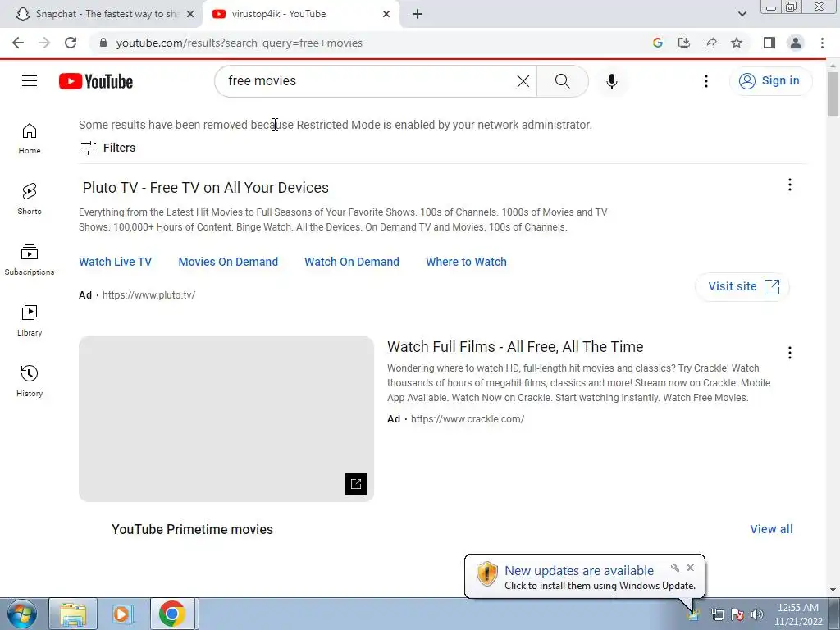Open Windows Explorer from the taskbar
Image resolution: width=840 pixels, height=630 pixels.
tap(73, 614)
